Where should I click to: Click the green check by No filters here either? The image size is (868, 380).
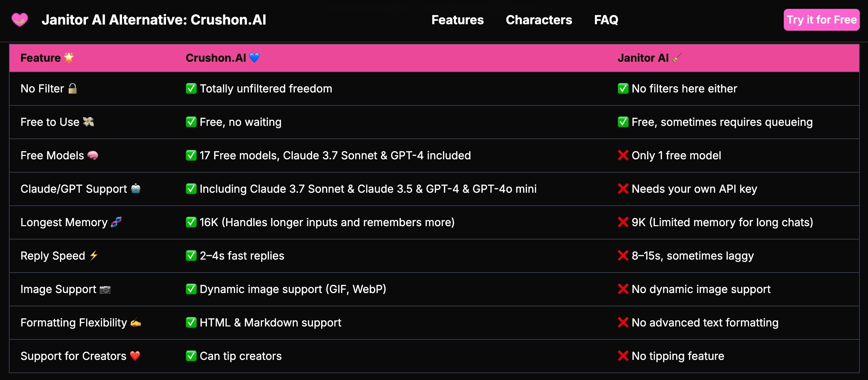point(623,89)
